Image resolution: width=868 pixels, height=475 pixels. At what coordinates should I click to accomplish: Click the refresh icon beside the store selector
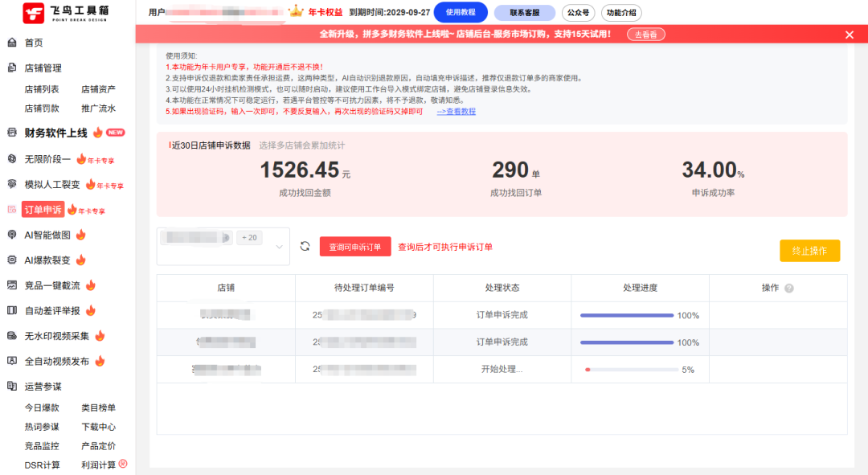coord(304,247)
